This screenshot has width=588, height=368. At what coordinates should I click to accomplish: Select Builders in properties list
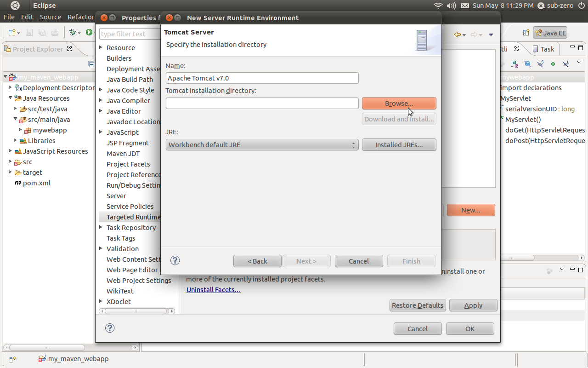[119, 58]
